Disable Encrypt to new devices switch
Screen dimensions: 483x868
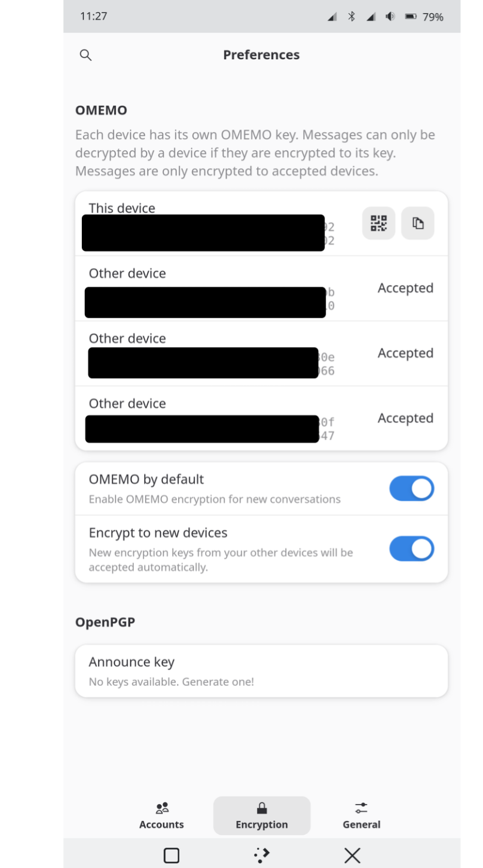[411, 549]
